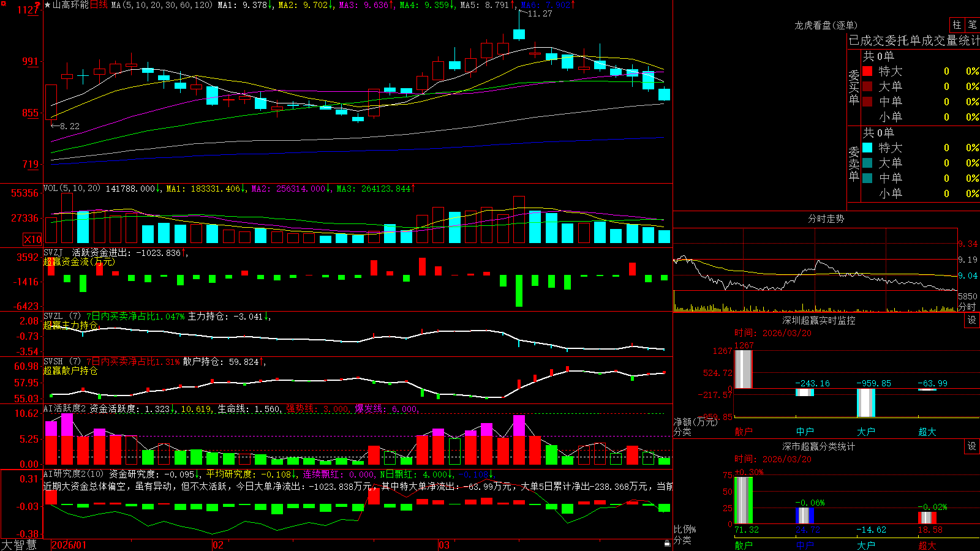Click the green 散户 71.32 ratio bar
Image resolution: width=980 pixels, height=551 pixels.
pos(744,500)
